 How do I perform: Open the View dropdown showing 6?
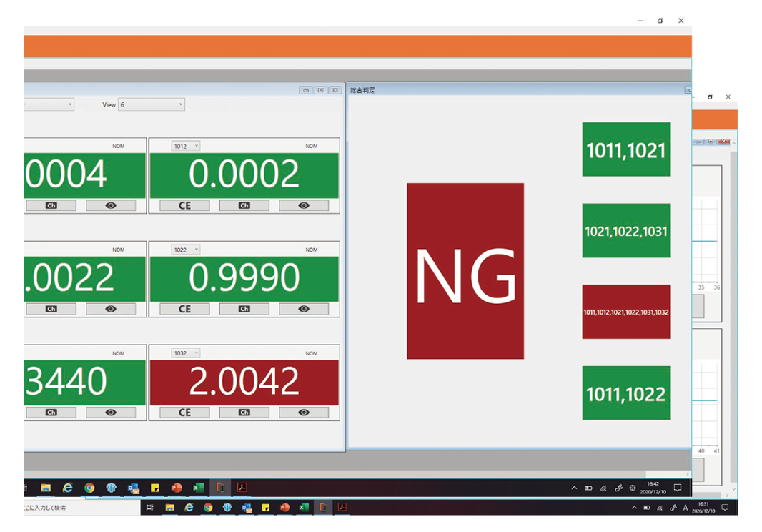(x=152, y=104)
